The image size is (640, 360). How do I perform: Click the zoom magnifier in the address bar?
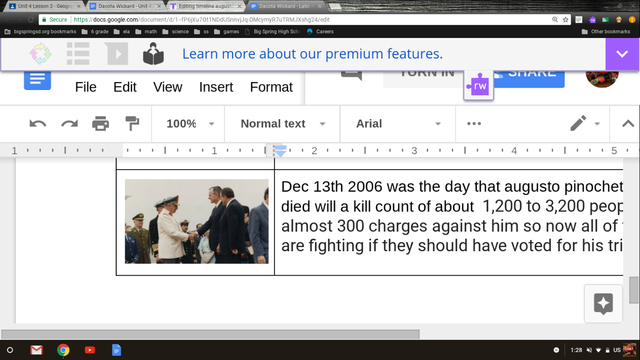(x=555, y=20)
